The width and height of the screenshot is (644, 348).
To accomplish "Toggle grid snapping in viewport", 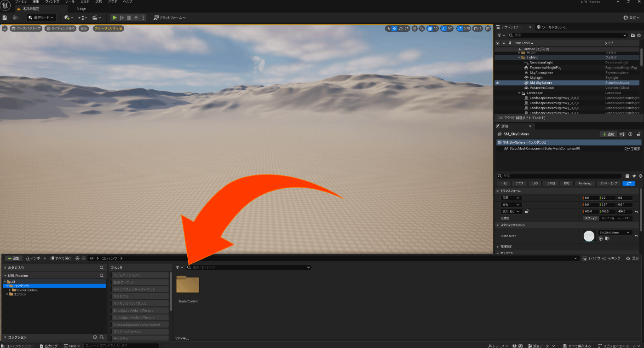I will coord(430,29).
